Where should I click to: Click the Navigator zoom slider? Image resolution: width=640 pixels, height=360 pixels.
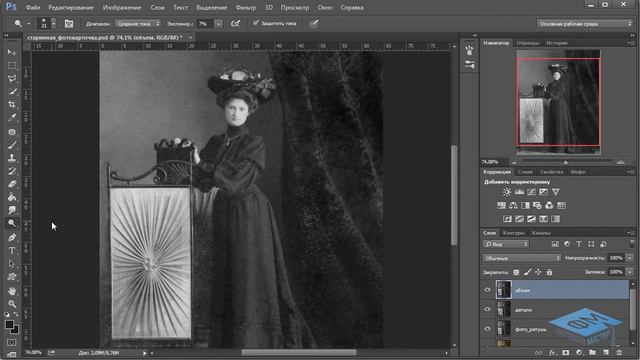tap(566, 162)
